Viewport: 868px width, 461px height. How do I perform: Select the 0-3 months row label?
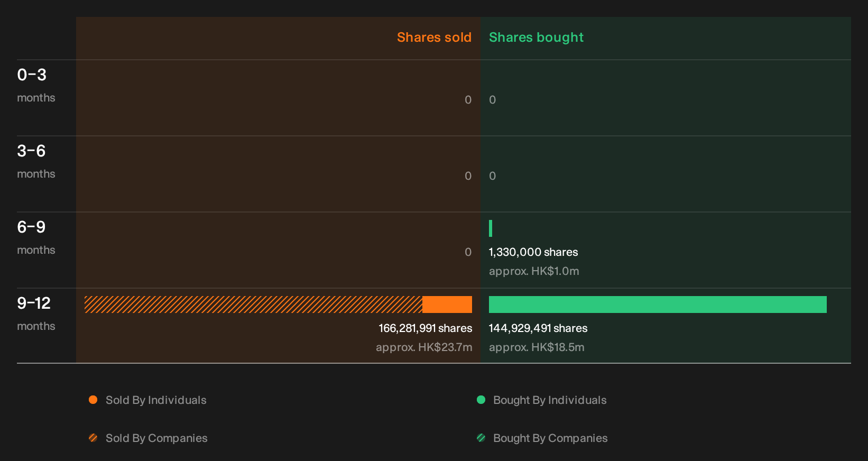tap(36, 85)
